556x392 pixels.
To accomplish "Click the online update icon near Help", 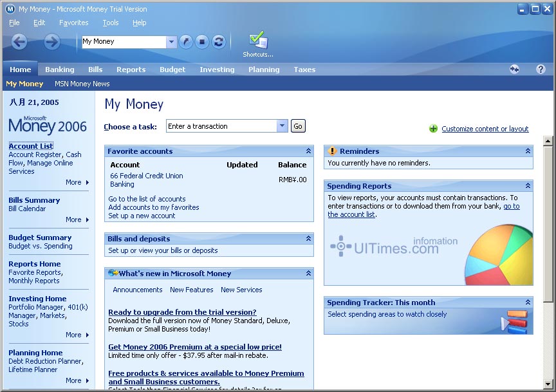I will tap(515, 69).
